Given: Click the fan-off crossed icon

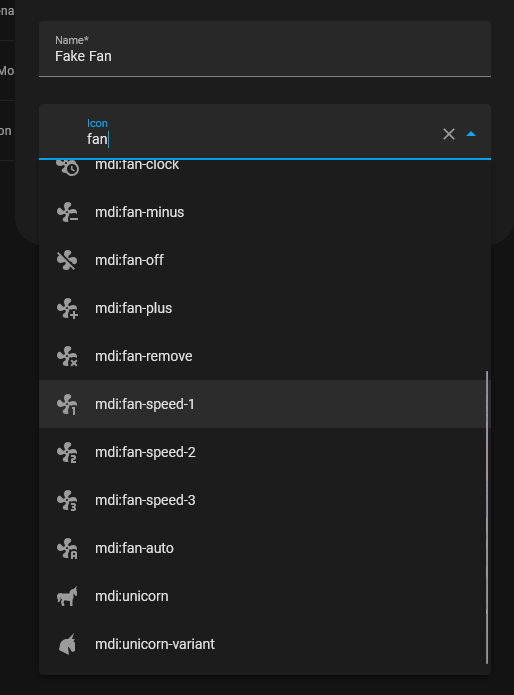Looking at the screenshot, I should coord(67,260).
